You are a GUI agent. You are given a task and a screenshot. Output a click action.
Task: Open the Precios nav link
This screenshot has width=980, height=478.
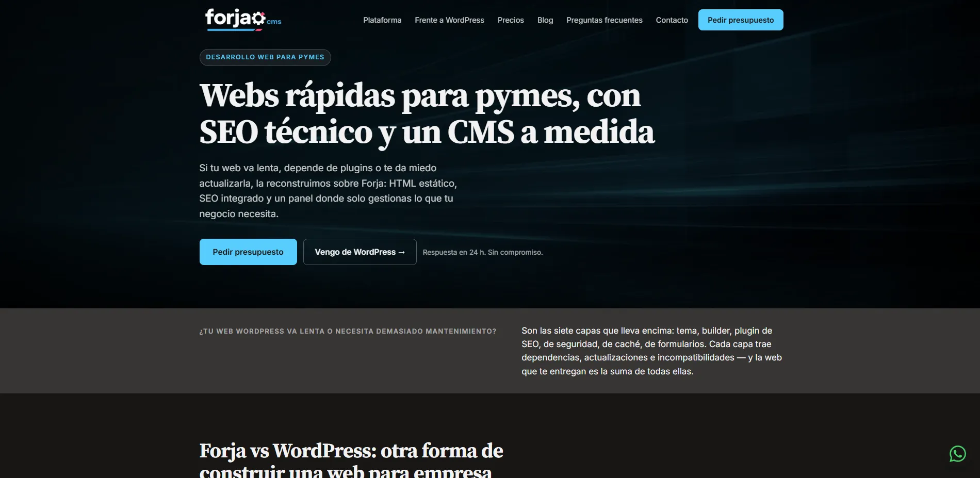coord(511,20)
